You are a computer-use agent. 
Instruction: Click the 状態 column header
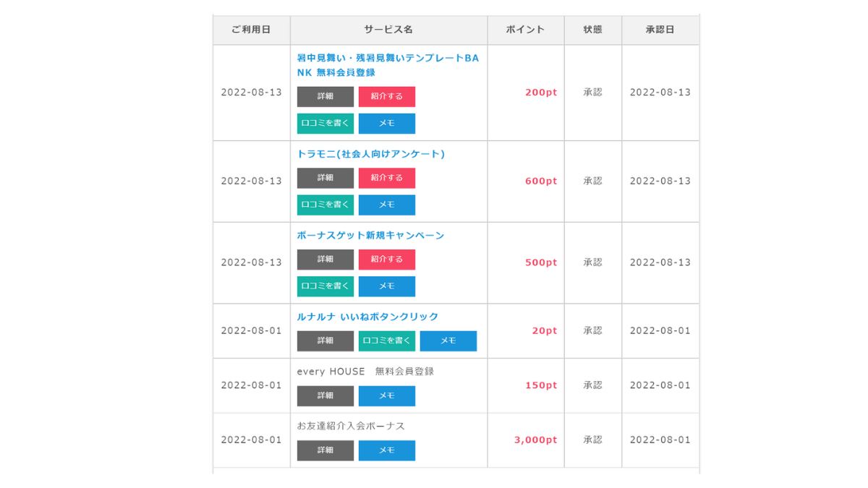click(x=593, y=30)
